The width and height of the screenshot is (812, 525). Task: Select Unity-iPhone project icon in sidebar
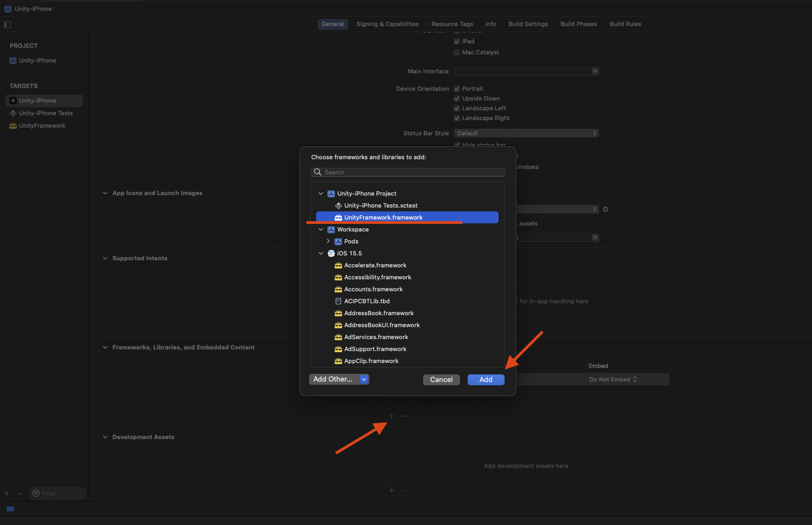(x=13, y=60)
